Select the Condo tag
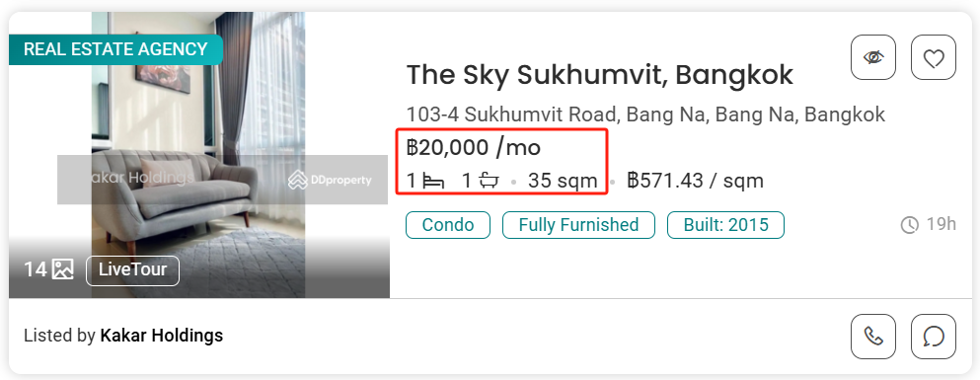This screenshot has width=980, height=380. (448, 225)
